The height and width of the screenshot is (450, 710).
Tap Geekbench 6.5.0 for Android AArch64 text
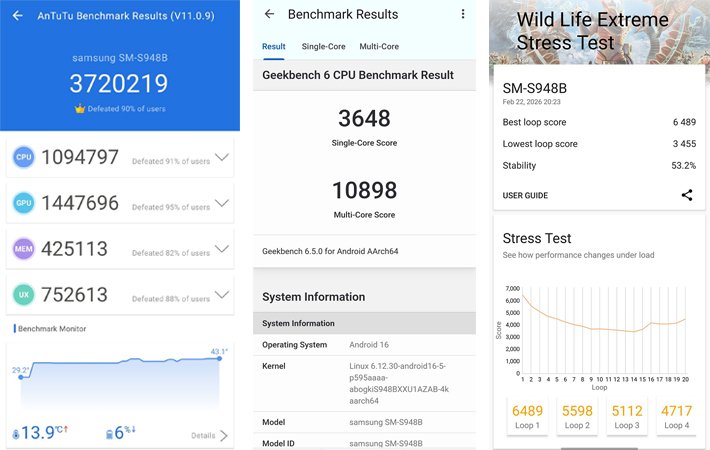tap(330, 251)
